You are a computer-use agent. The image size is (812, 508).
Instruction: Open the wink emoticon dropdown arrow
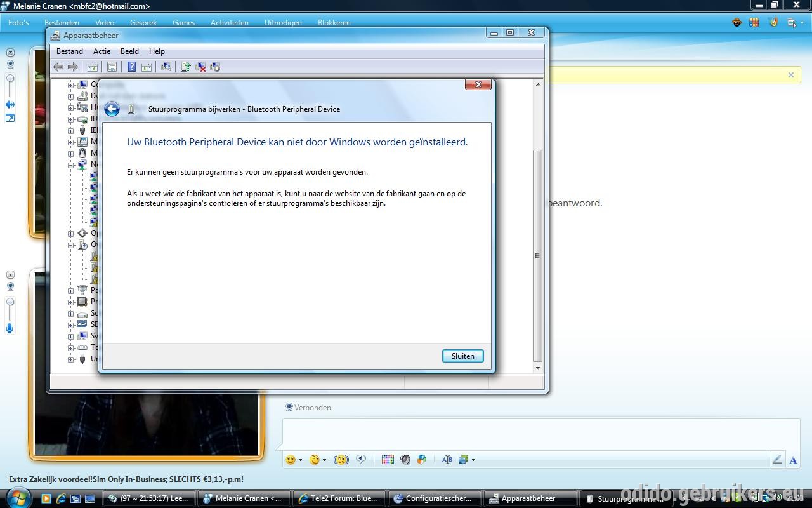[324, 460]
